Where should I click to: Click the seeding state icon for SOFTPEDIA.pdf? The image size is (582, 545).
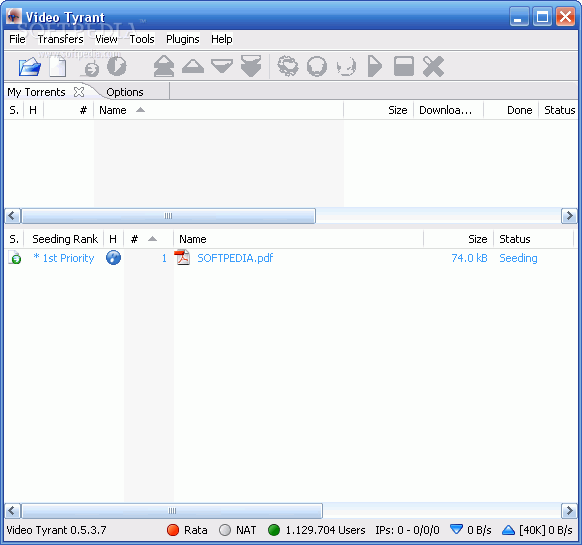tap(15, 258)
